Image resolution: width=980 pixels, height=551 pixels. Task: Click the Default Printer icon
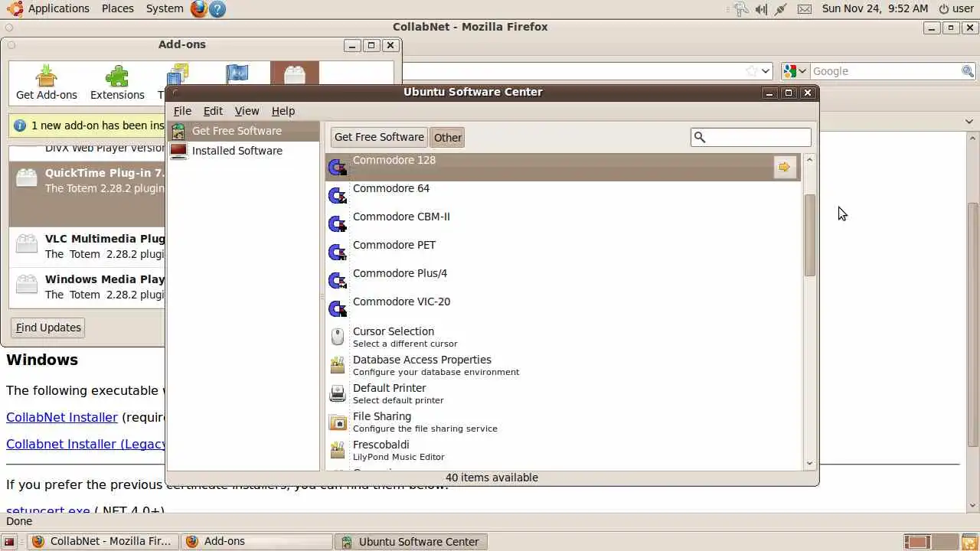pos(338,393)
